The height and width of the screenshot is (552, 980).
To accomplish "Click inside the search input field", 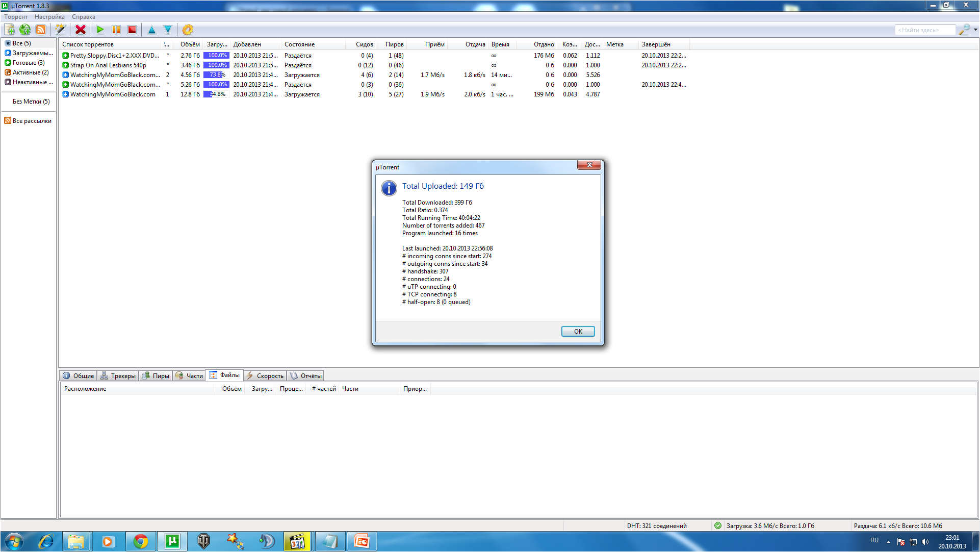I will pyautogui.click(x=924, y=30).
